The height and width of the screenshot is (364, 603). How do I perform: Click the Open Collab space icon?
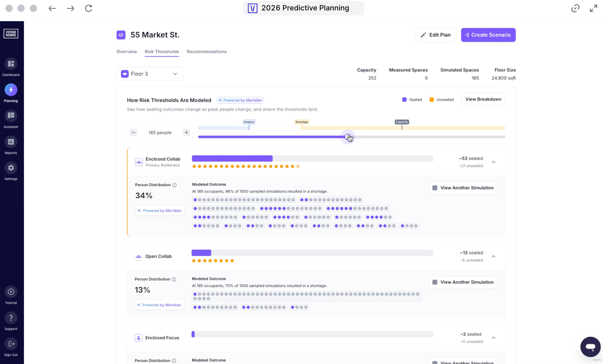[139, 256]
